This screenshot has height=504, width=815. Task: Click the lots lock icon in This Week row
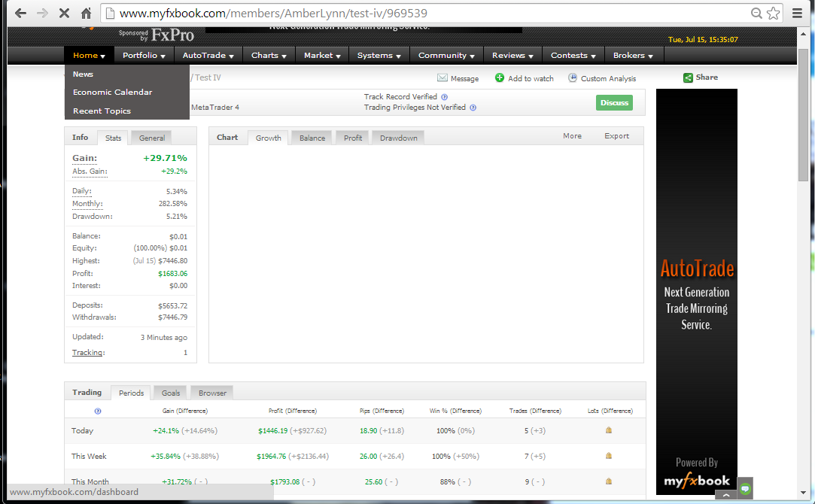tap(609, 456)
